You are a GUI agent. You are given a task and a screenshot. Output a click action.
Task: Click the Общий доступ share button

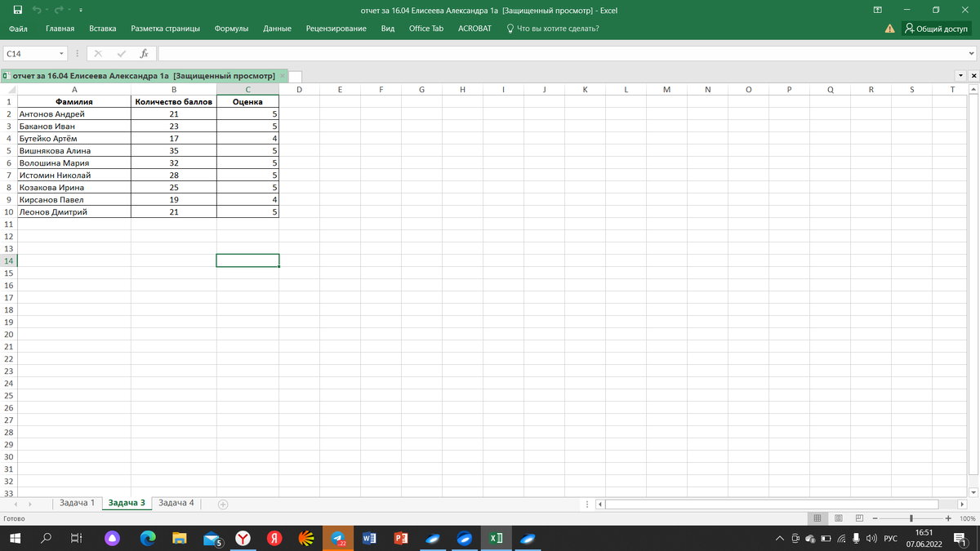(x=936, y=29)
